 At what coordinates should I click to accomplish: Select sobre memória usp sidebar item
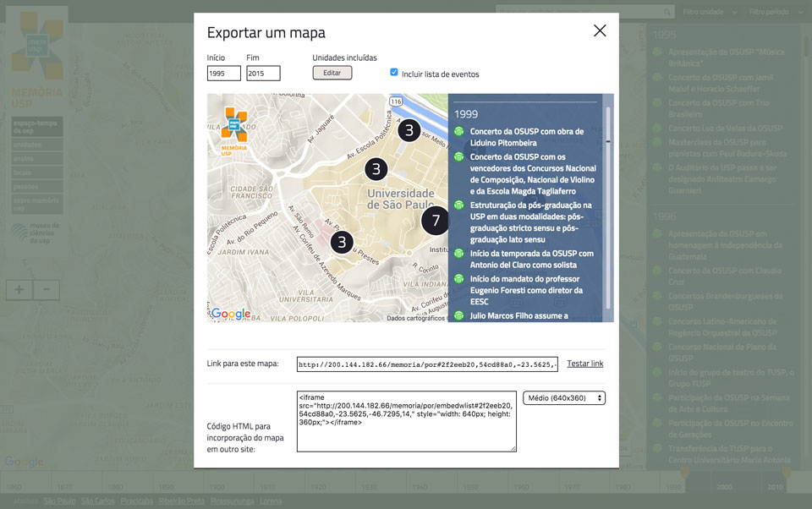37,204
